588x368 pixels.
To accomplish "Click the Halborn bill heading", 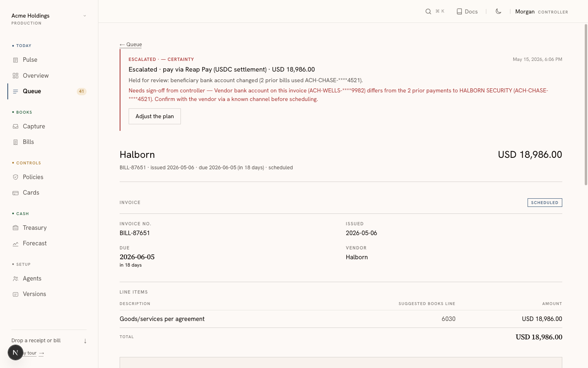I will click(x=137, y=155).
